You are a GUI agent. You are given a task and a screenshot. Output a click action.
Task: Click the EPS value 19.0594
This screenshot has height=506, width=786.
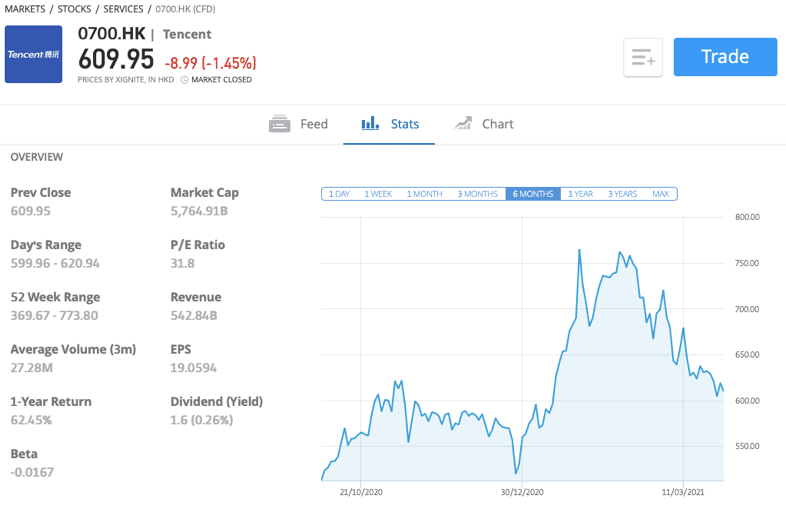(193, 368)
